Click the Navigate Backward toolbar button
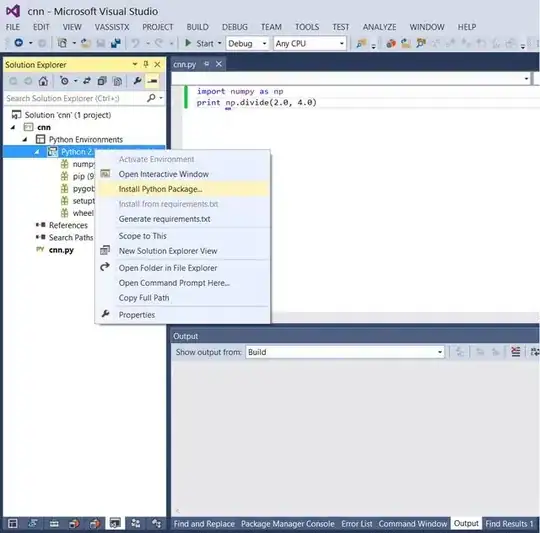 pyautogui.click(x=19, y=43)
